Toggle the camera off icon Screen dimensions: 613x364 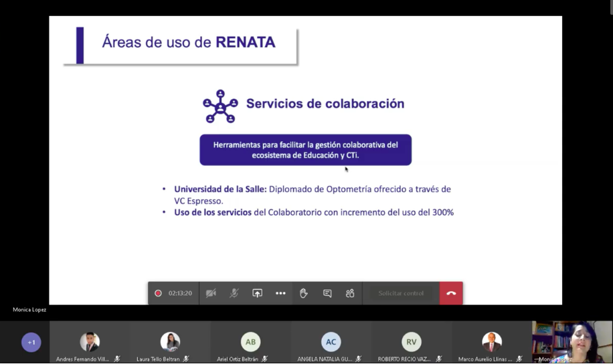[211, 293]
